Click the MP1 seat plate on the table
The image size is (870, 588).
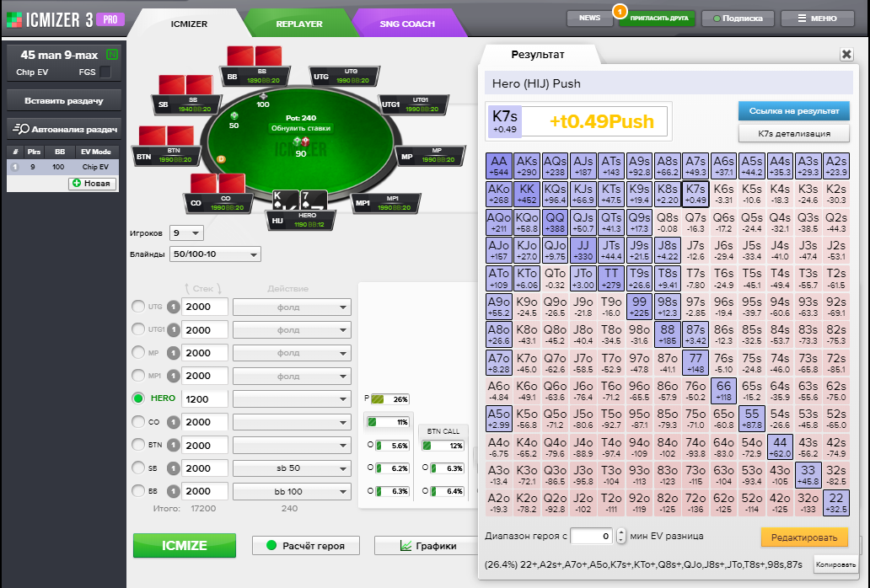[x=385, y=203]
